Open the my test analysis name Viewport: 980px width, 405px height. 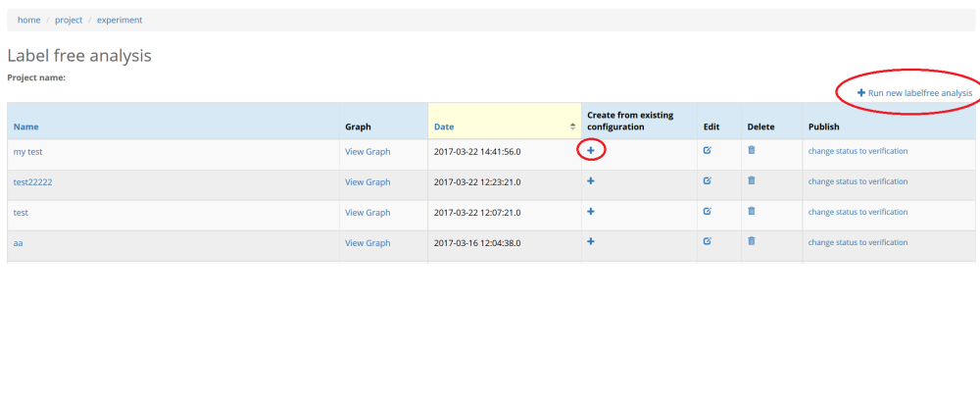28,152
